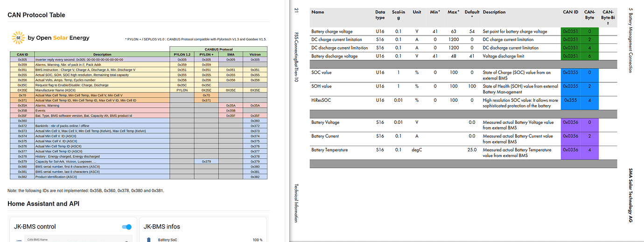
Task: Click the CAN ID header in SMA document
Action: 570,12
